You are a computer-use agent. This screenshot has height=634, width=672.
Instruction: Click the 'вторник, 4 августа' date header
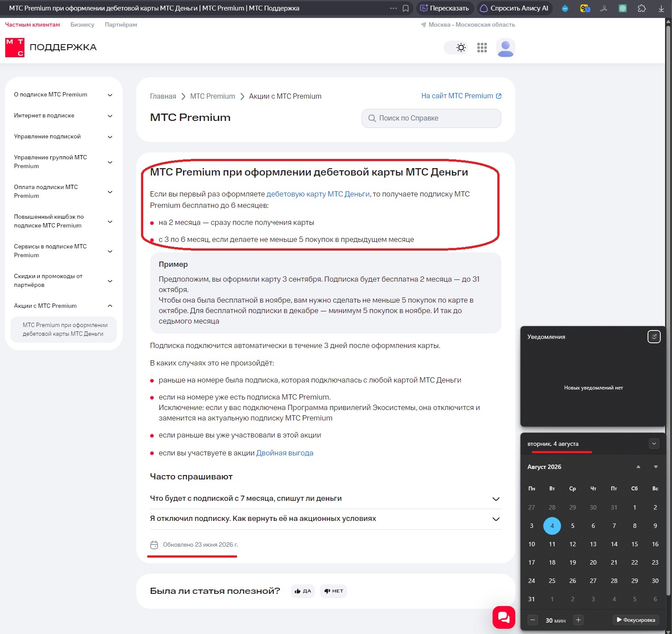pos(553,444)
